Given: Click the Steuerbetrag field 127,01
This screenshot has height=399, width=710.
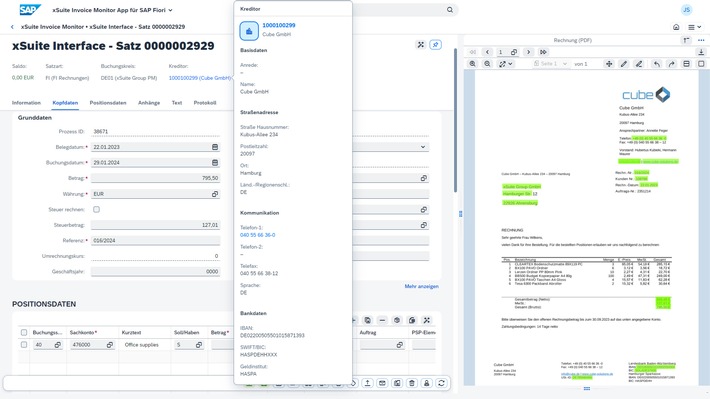Looking at the screenshot, I should coord(155,225).
